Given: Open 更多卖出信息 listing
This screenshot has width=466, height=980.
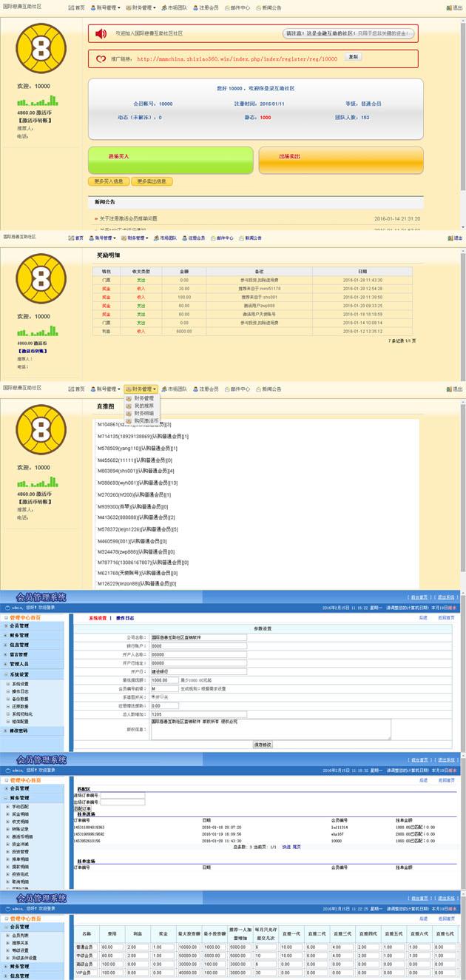Looking at the screenshot, I should pyautogui.click(x=152, y=181).
